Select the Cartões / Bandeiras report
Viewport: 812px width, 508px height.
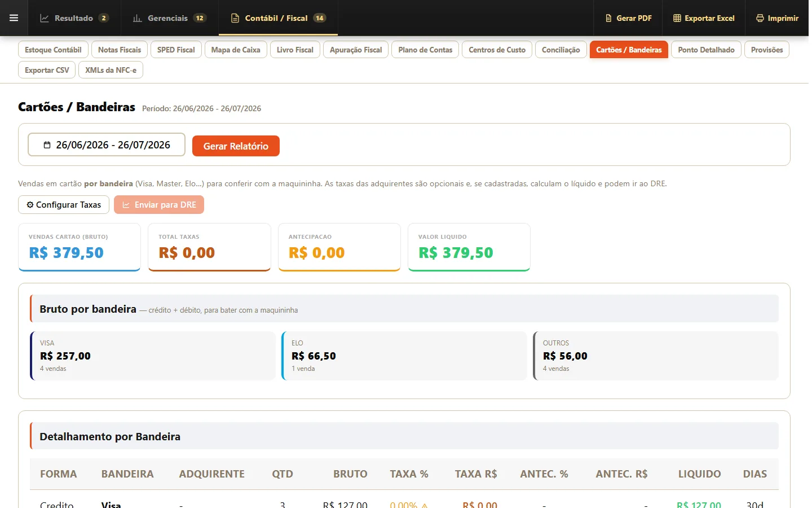pyautogui.click(x=629, y=50)
